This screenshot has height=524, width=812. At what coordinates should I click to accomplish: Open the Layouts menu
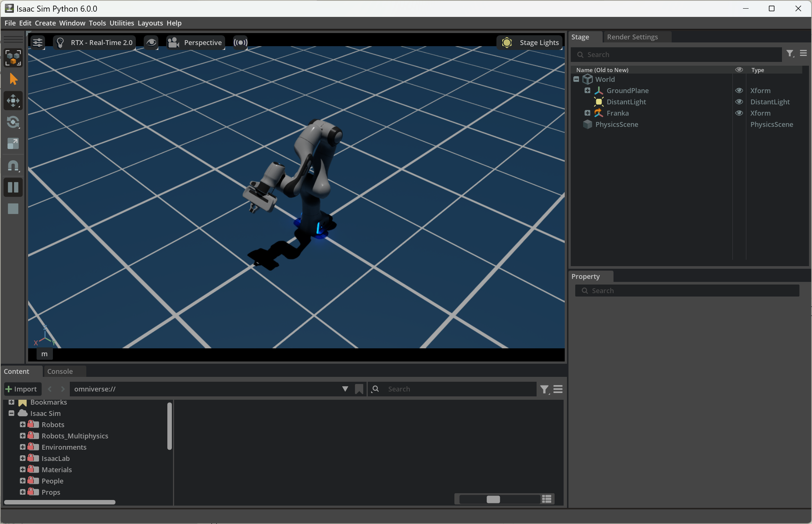(x=150, y=23)
